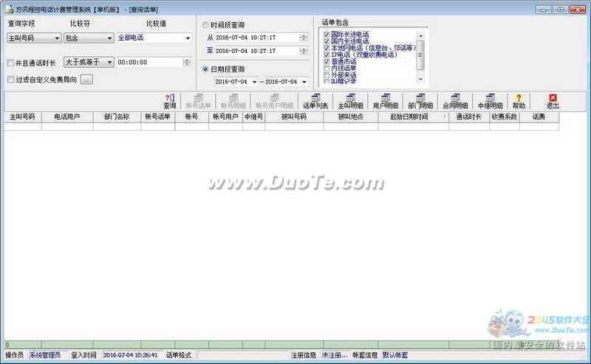
Task: Open the 用户明细 user details report
Action: [x=385, y=101]
